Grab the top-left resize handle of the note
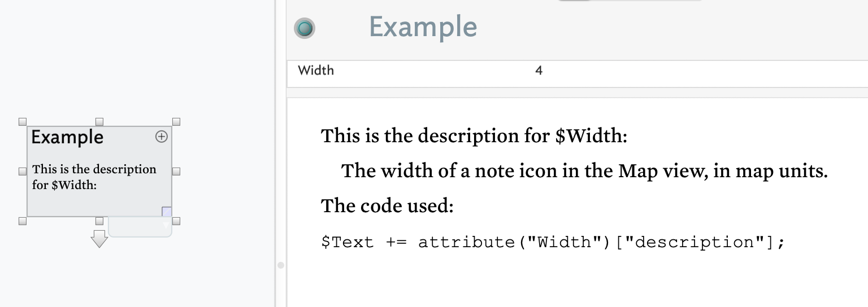This screenshot has width=868, height=307. tap(23, 122)
